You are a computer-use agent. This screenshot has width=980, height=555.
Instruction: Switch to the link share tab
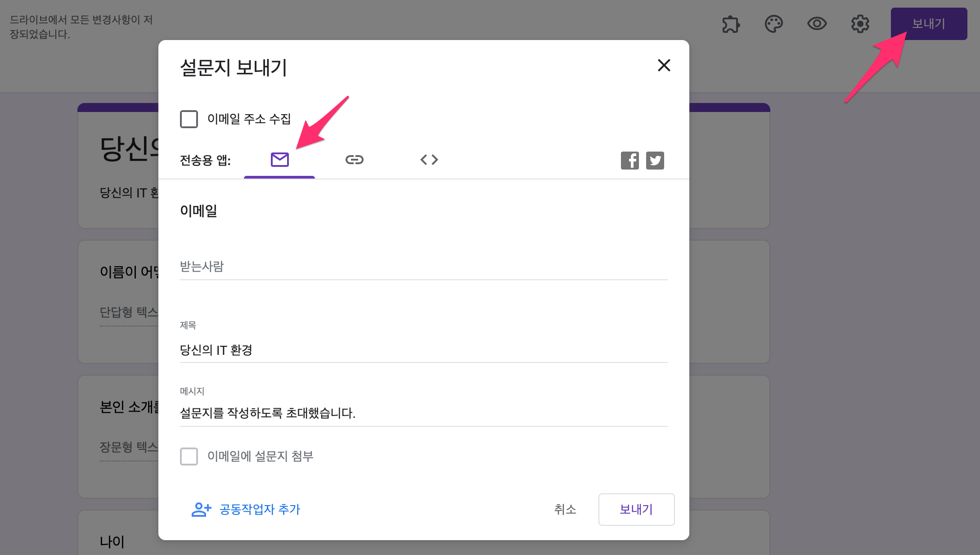(354, 160)
